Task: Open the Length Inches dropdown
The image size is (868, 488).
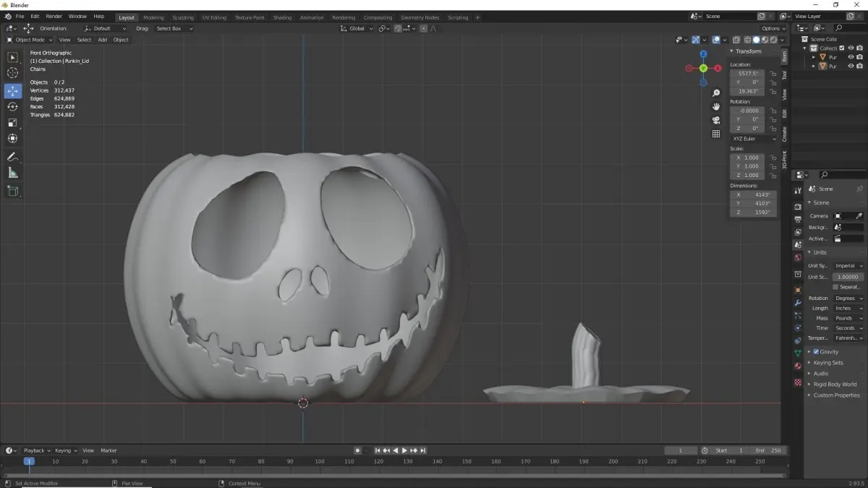Action: [x=848, y=308]
